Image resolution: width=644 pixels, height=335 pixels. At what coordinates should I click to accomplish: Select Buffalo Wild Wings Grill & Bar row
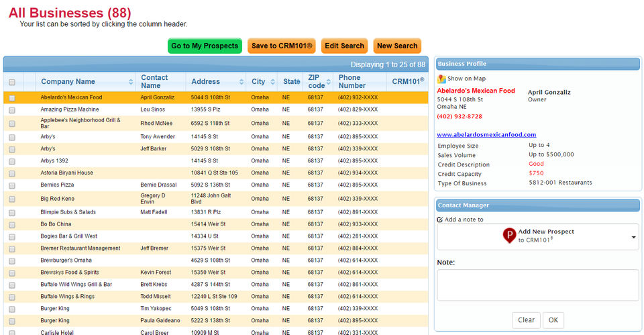pos(215,285)
